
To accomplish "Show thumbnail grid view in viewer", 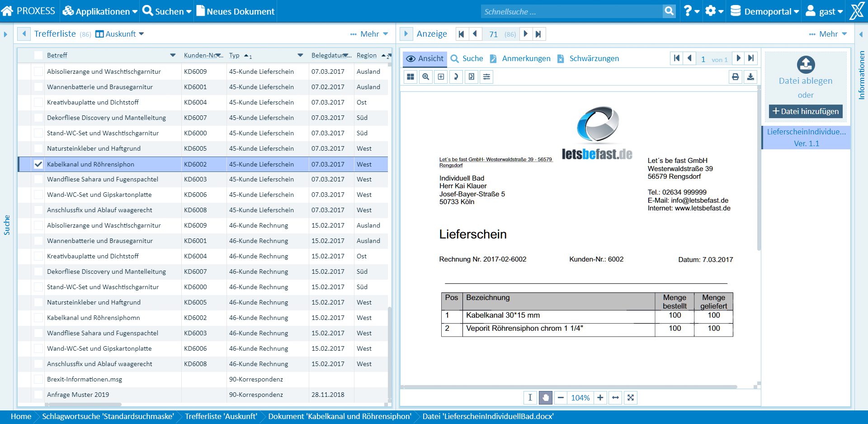I will pos(410,77).
